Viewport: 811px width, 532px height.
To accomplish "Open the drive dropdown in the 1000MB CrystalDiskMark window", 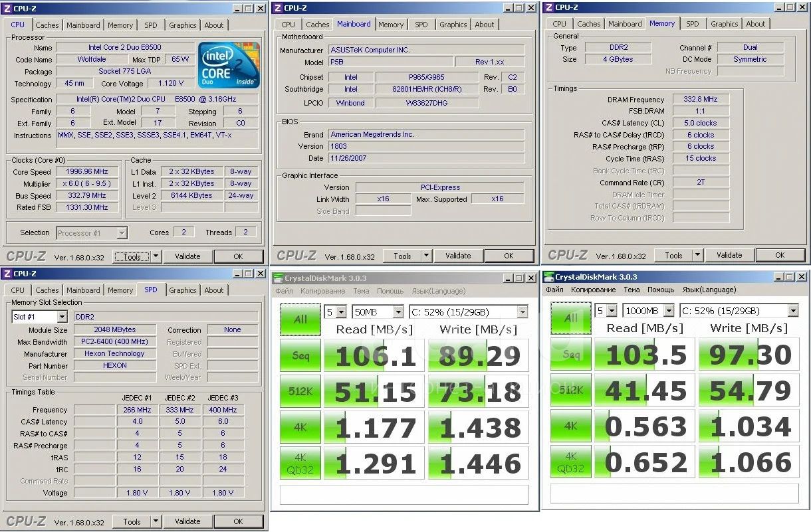I will click(793, 311).
